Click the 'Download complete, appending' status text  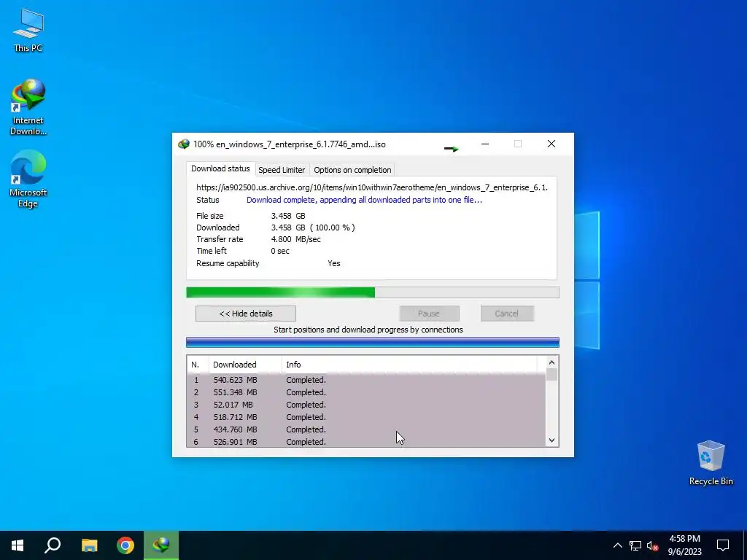click(365, 200)
